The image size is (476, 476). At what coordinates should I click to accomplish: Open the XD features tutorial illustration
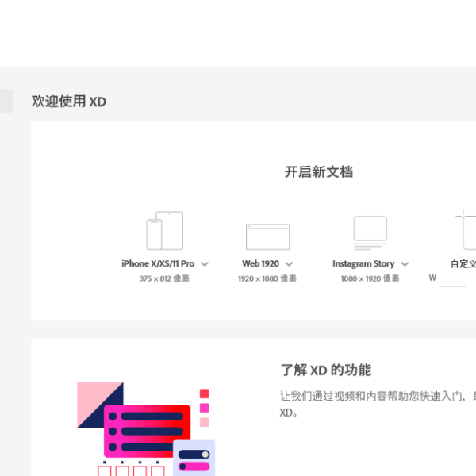click(x=146, y=428)
